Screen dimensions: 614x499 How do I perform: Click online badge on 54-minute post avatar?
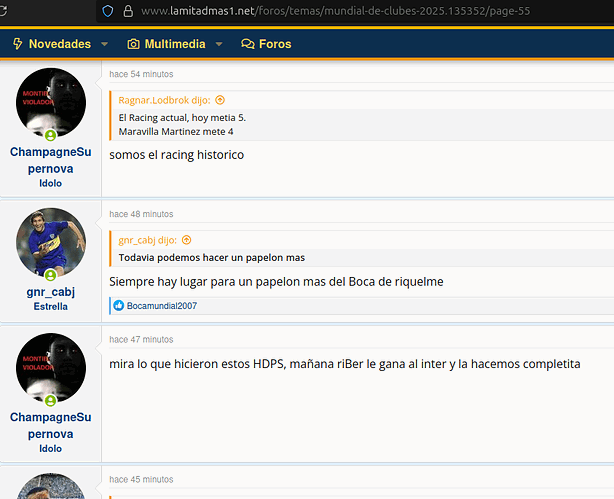pyautogui.click(x=51, y=136)
